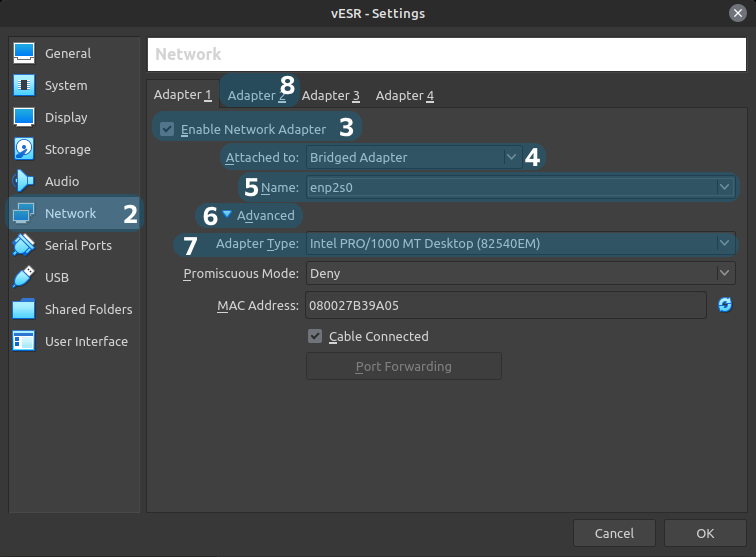Viewport: 756px width, 557px height.
Task: Open the General settings category icon
Action: tap(25, 54)
